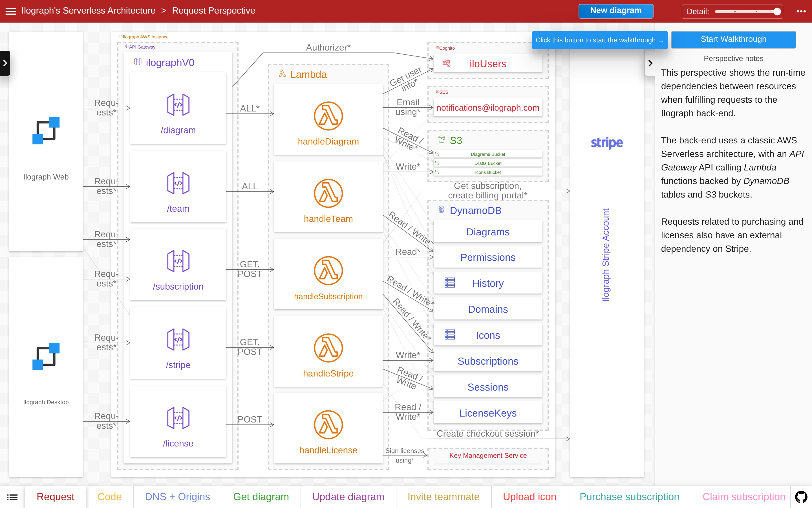
Task: Switch to the Request perspective tab
Action: [55, 497]
